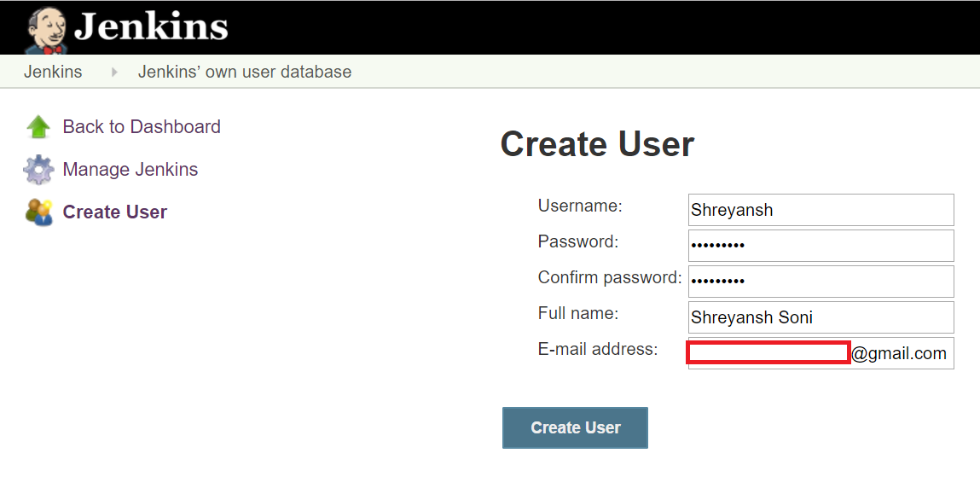Click the Manage Jenkins gear icon
This screenshot has width=980, height=488.
point(38,169)
